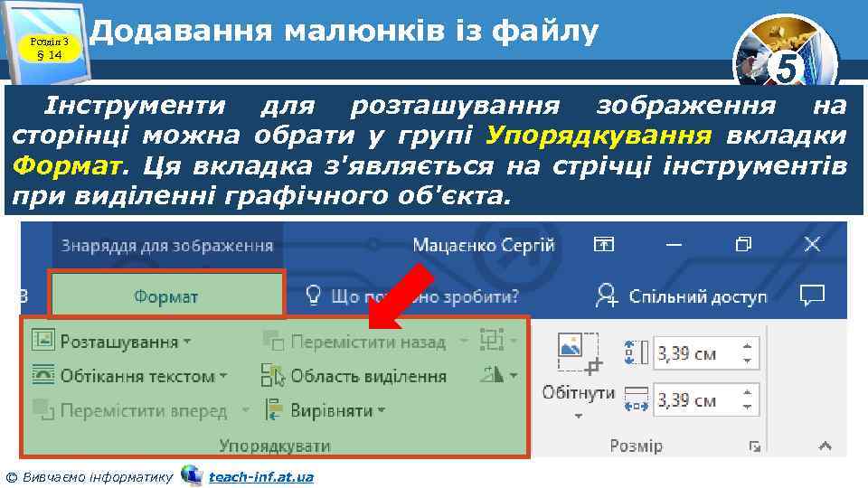The width and height of the screenshot is (868, 488).
Task: Open the Format ribbon tab
Action: click(x=166, y=296)
